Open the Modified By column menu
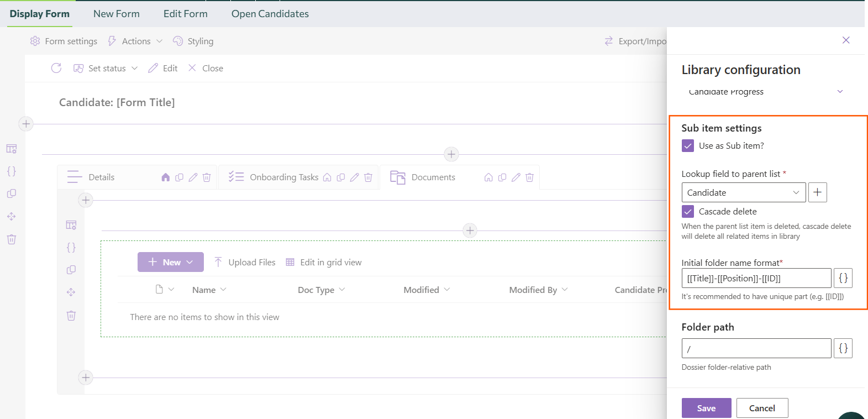 565,290
